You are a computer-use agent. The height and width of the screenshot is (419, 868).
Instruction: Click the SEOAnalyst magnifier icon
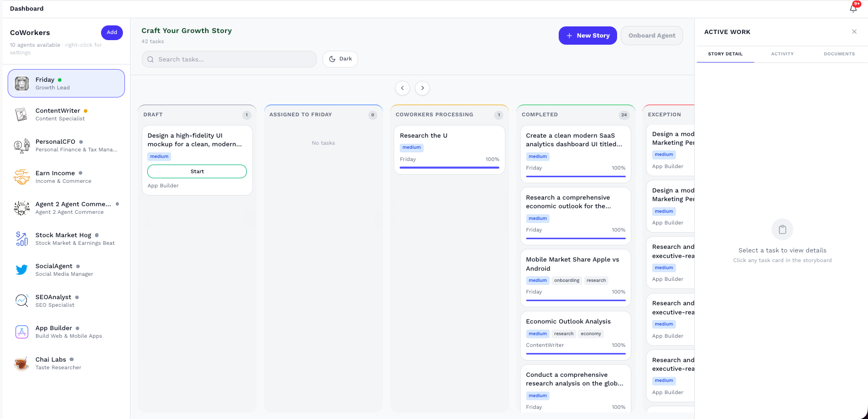pos(22,301)
